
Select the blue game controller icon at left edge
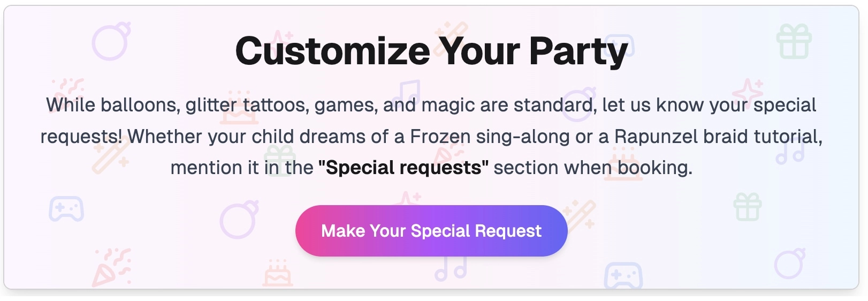[66, 209]
